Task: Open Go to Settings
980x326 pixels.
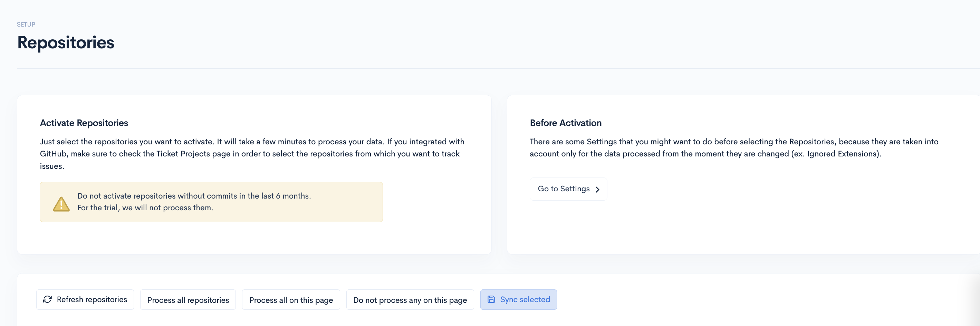Action: pyautogui.click(x=568, y=189)
